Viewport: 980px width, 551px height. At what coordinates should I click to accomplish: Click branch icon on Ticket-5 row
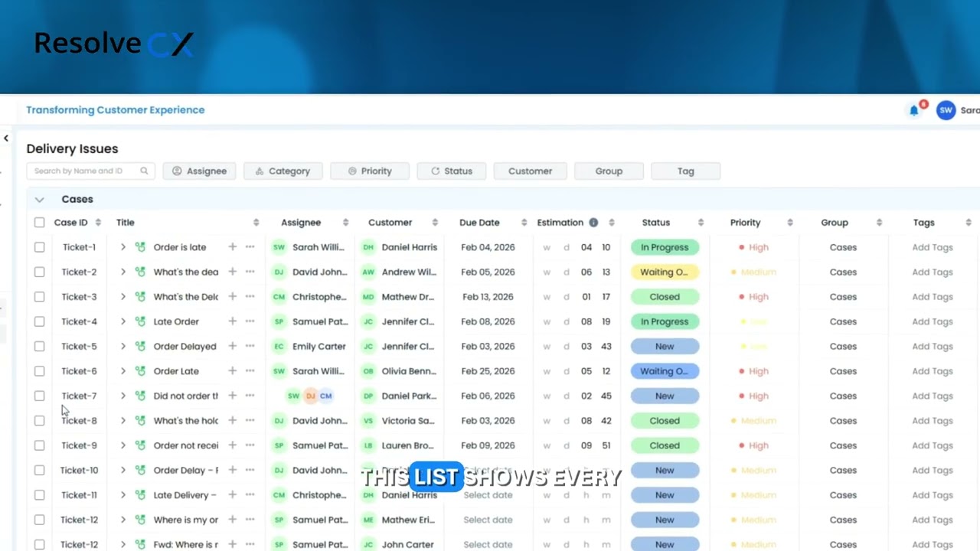pos(140,346)
